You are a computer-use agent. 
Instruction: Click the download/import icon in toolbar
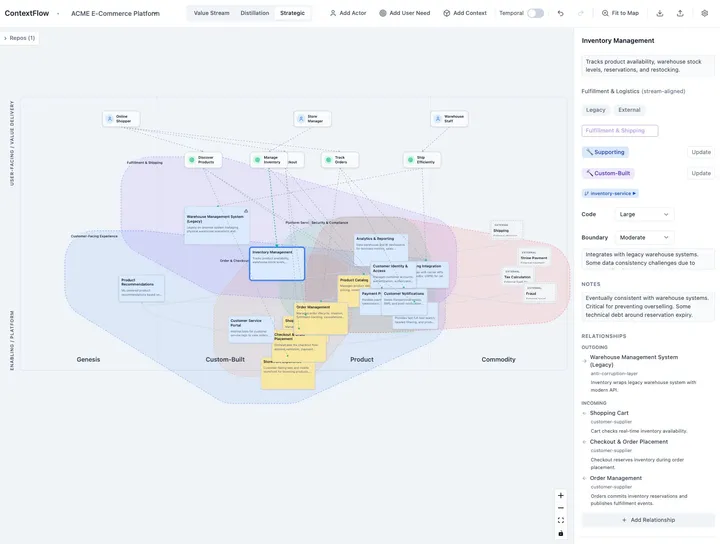(x=660, y=13)
